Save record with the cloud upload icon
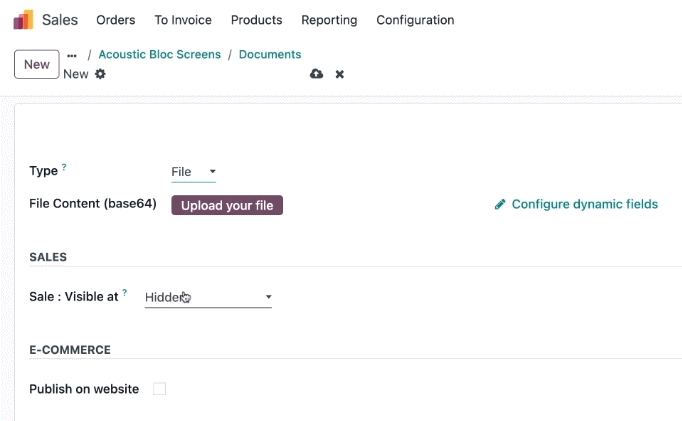Screen dimensions: 682x421 point(316,74)
